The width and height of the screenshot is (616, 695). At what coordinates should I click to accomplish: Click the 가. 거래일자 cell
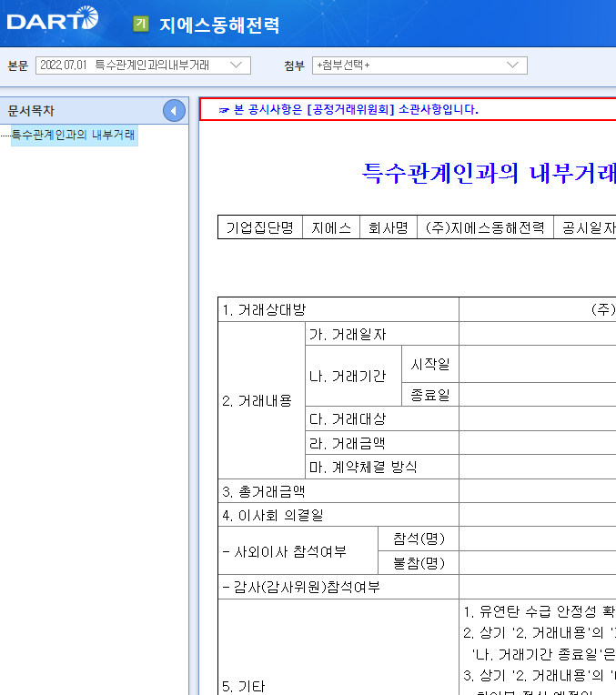coord(382,334)
